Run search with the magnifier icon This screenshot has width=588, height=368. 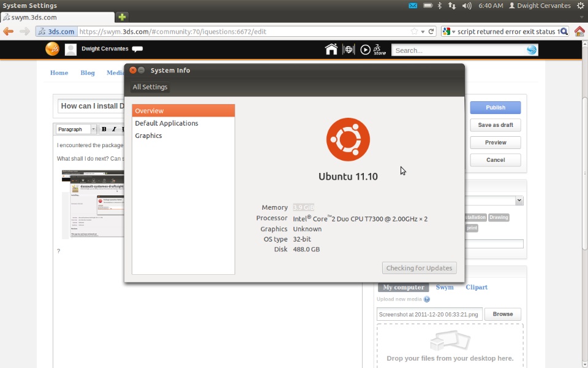564,31
